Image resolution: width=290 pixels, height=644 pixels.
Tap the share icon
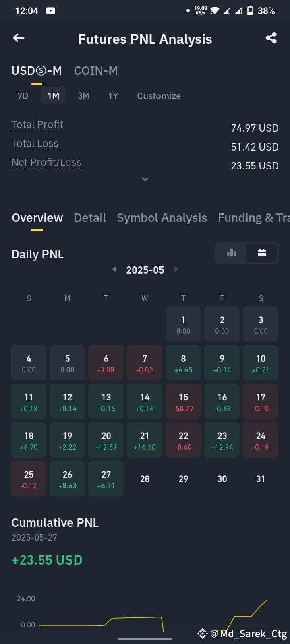click(271, 38)
